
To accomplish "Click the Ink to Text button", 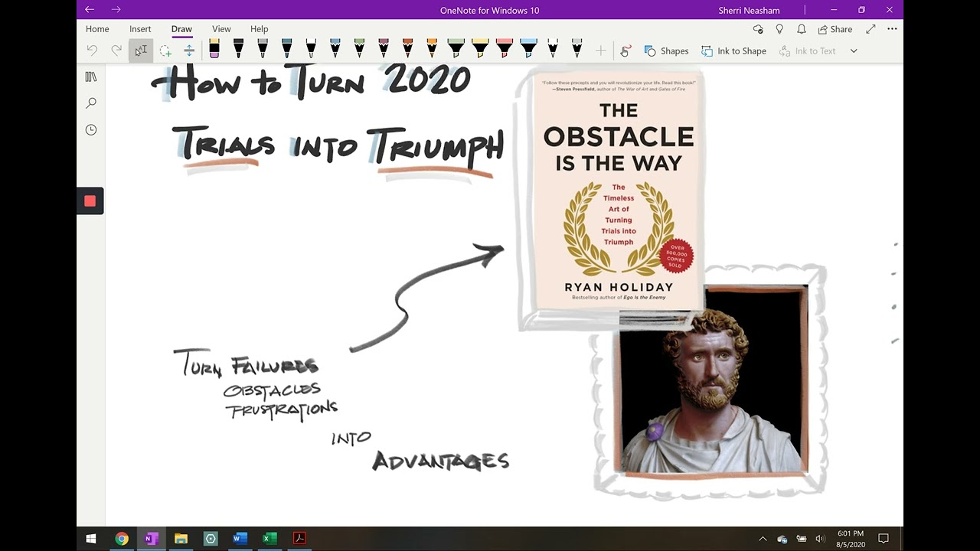I will click(x=807, y=51).
